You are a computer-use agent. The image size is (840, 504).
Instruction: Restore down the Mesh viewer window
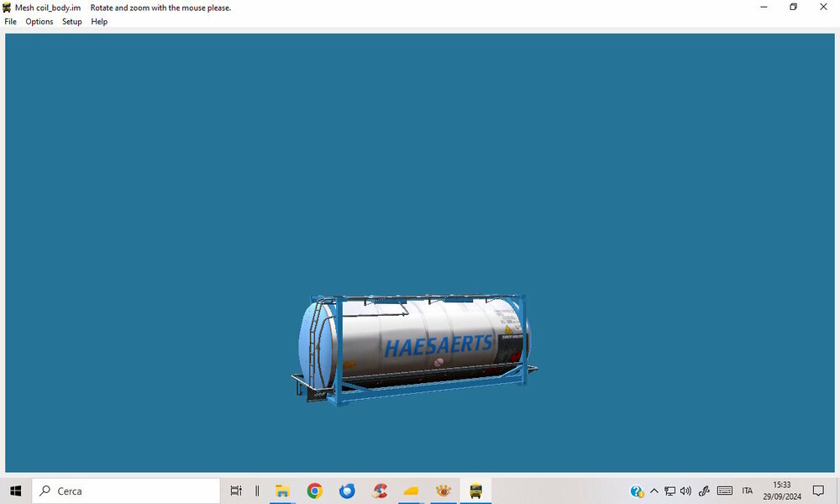coord(794,7)
